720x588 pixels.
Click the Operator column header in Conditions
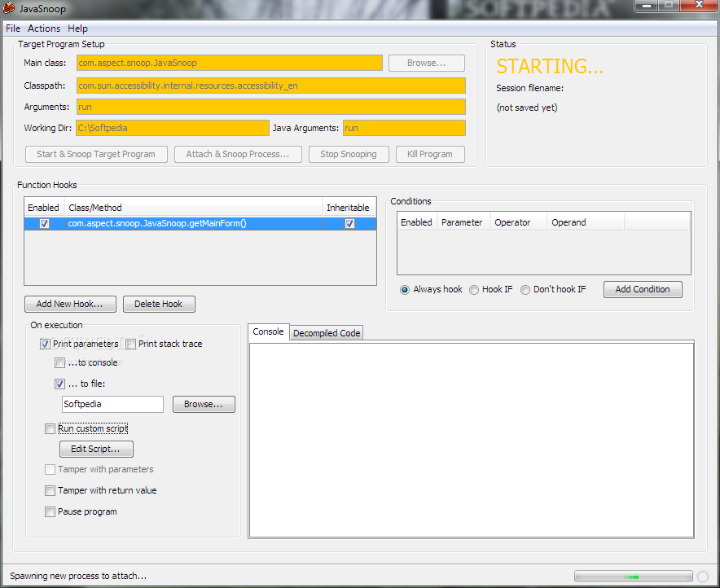519,222
